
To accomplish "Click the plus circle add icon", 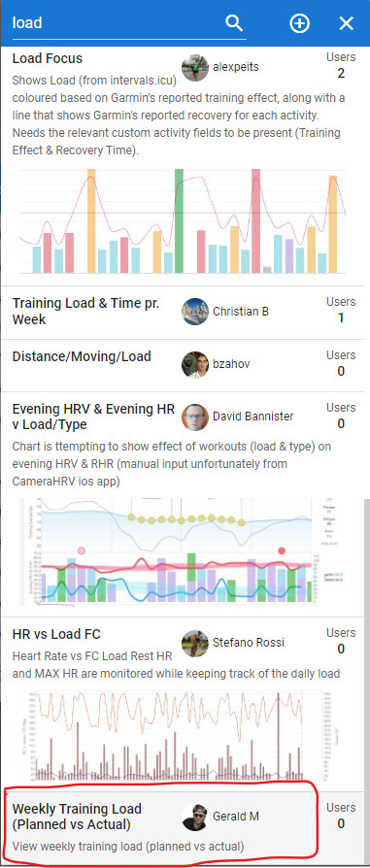I will (x=300, y=23).
